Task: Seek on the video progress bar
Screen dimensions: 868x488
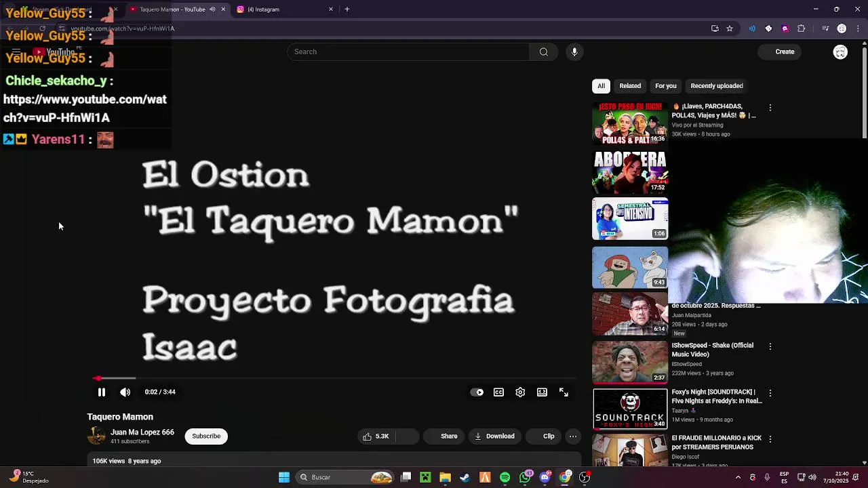Action: tap(335, 378)
